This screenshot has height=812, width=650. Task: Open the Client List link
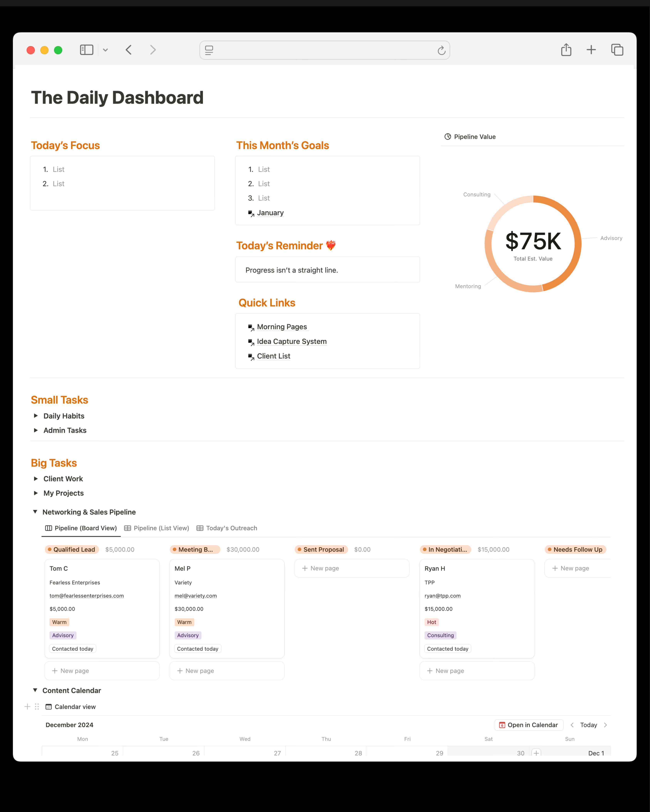[x=273, y=356]
